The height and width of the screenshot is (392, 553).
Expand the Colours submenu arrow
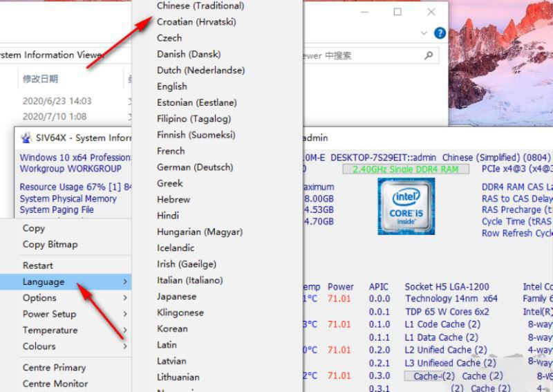[125, 346]
